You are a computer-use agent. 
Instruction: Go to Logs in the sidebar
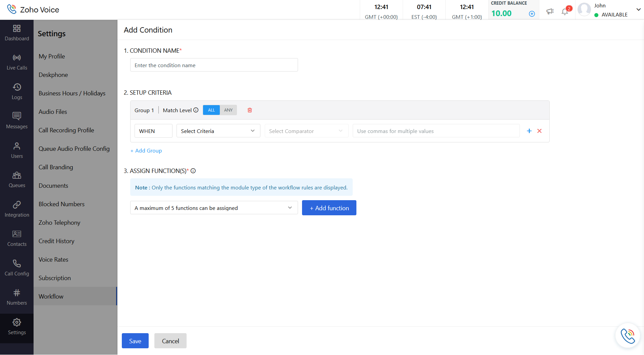tap(17, 91)
